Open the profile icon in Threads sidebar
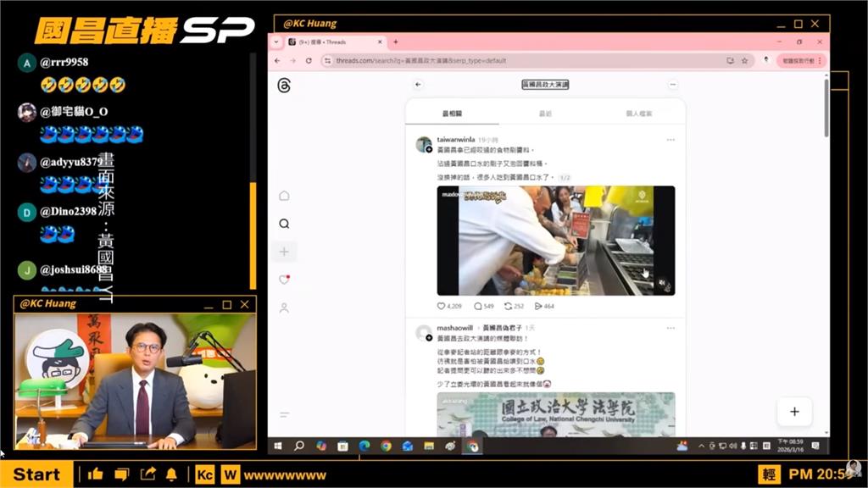Screen dimensions: 868x488 click(284, 308)
